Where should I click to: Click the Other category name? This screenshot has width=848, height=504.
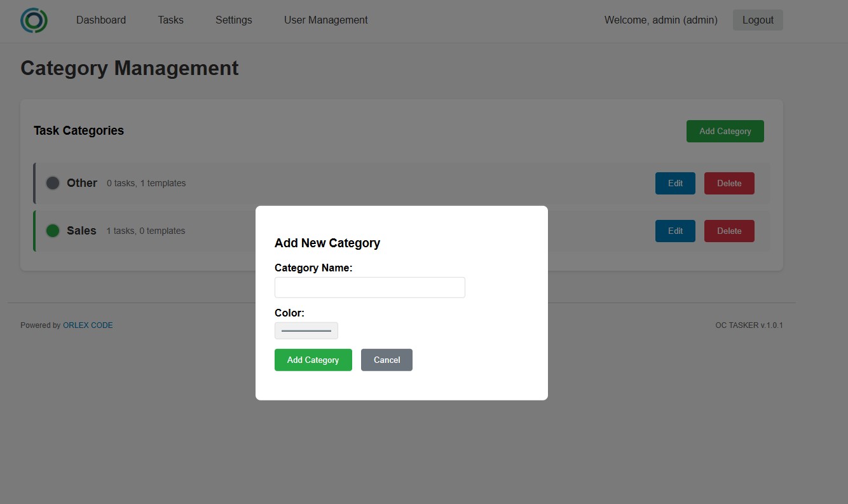pyautogui.click(x=82, y=183)
